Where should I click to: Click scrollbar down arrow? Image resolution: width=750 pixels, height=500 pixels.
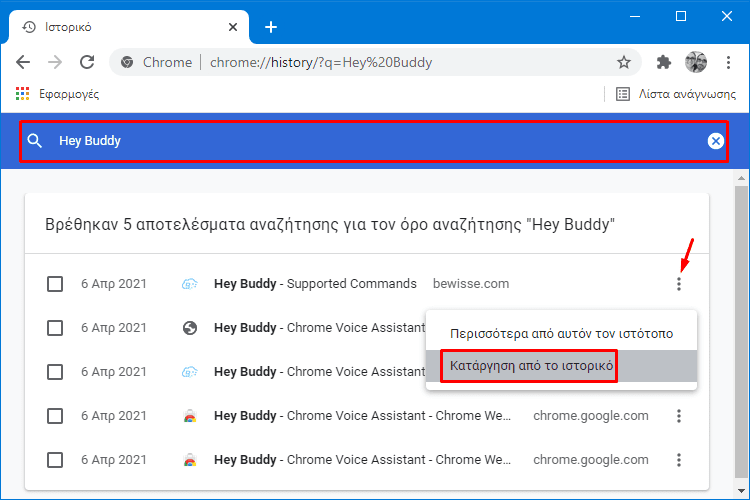pyautogui.click(x=741, y=491)
